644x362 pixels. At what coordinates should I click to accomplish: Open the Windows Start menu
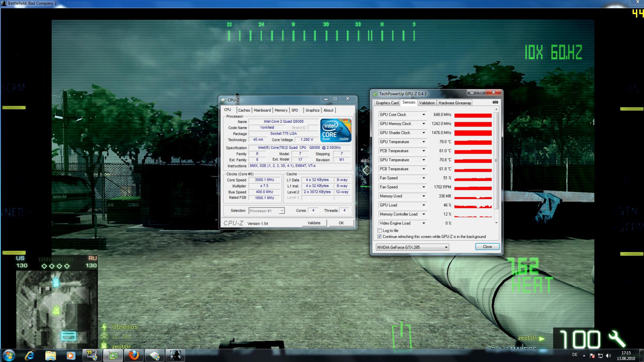[9, 355]
